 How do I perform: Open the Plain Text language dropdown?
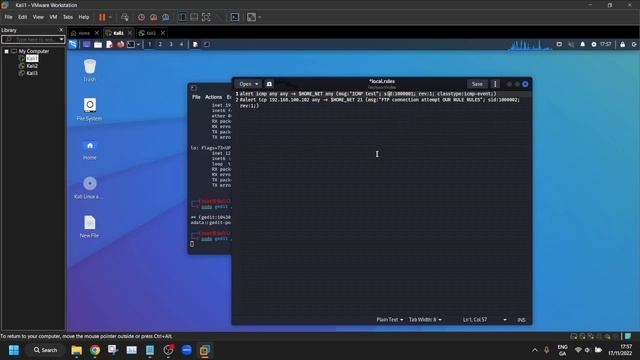tap(390, 320)
